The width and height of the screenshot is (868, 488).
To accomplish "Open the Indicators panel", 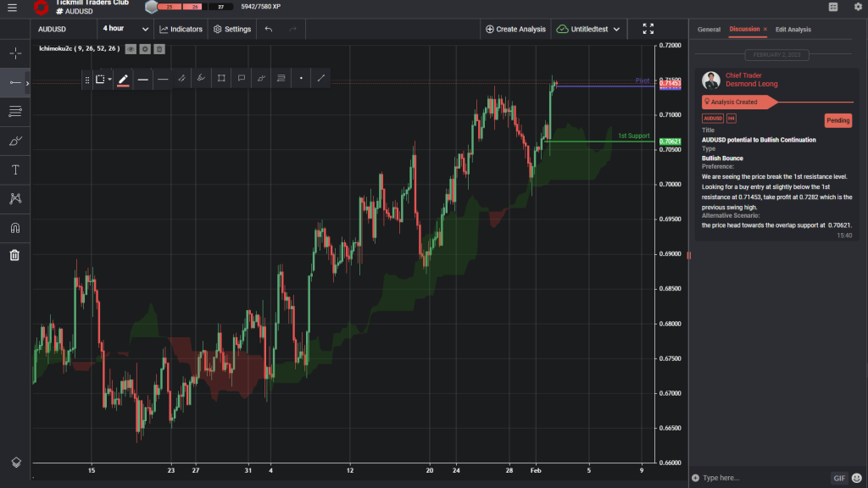I will pyautogui.click(x=181, y=29).
